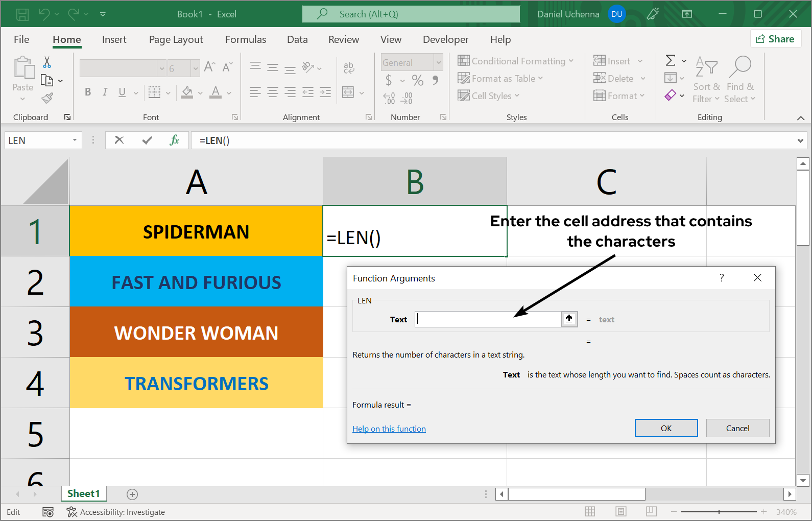812x521 pixels.
Task: Switch to Page Break Preview view
Action: (x=651, y=512)
